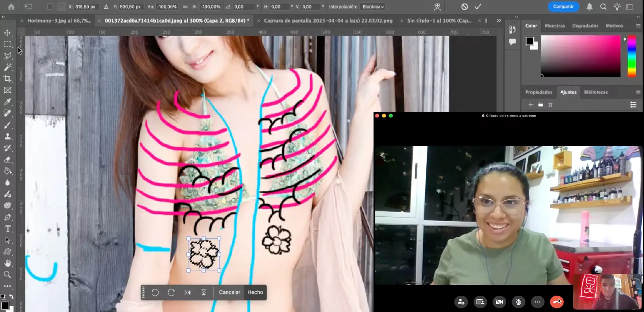Select the Eraser tool
The image size is (644, 312).
pos(7,160)
